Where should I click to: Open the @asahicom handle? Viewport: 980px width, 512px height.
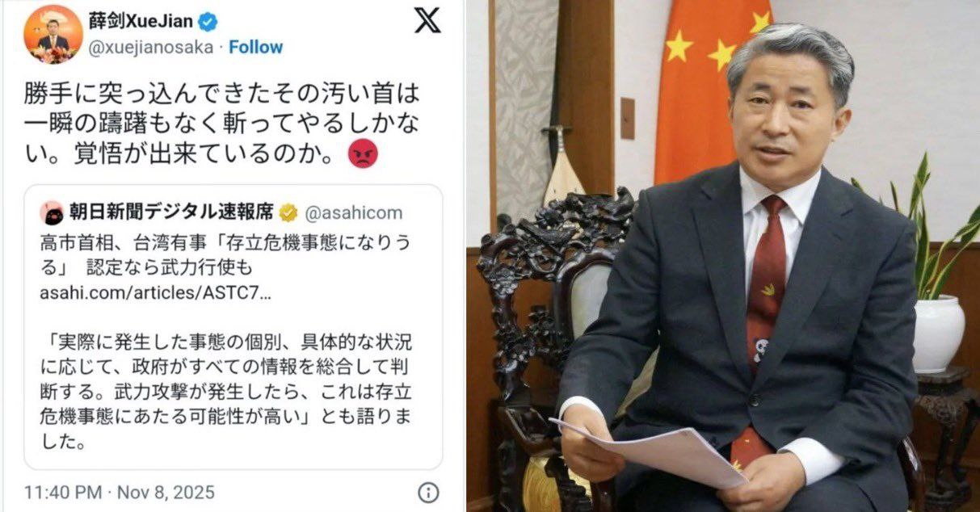pos(353,213)
